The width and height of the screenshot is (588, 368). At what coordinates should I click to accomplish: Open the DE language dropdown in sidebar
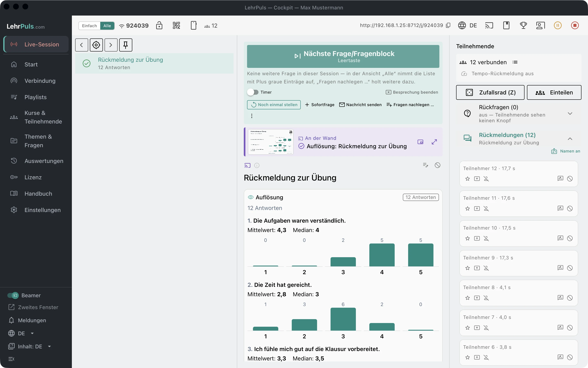coord(21,333)
